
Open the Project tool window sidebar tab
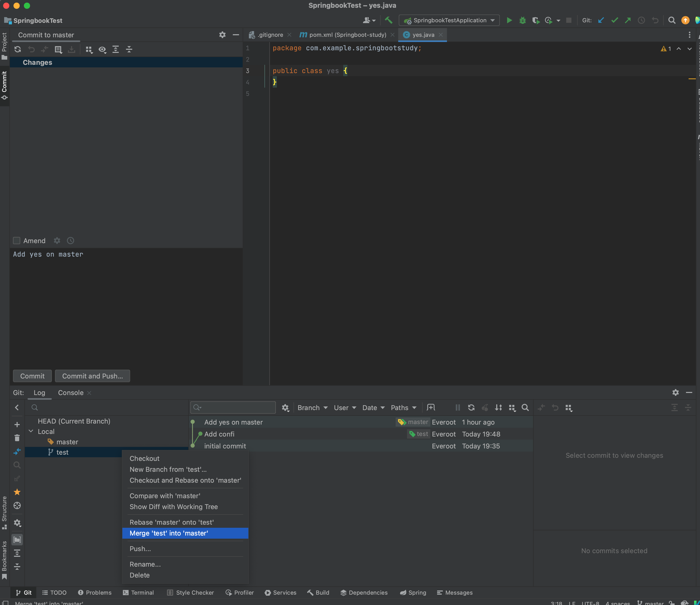click(4, 46)
